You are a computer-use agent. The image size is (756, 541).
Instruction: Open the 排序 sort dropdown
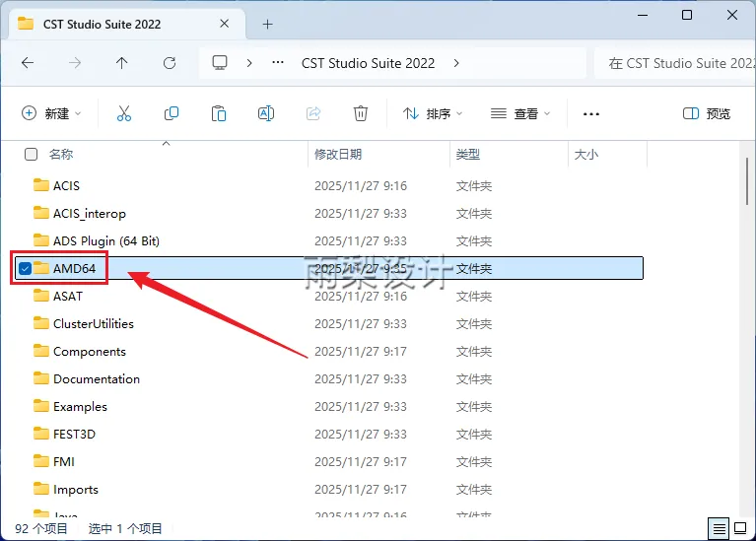(x=433, y=113)
